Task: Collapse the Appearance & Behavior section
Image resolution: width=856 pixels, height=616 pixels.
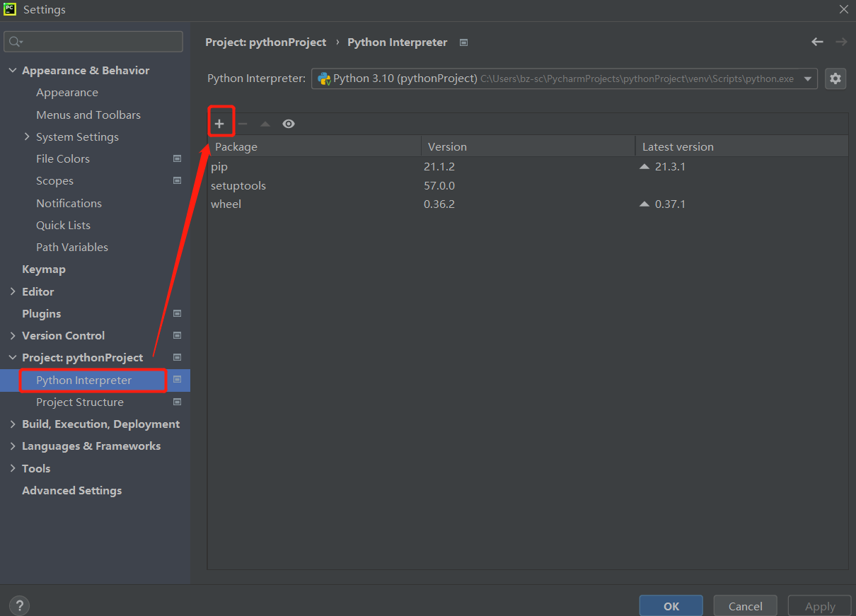Action: pyautogui.click(x=13, y=70)
